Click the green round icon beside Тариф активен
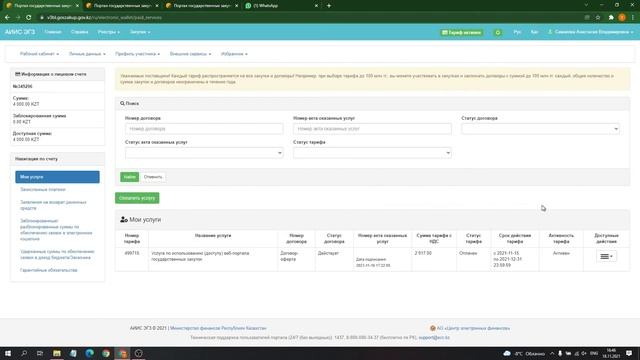This screenshot has width=640, height=360. pos(498,32)
